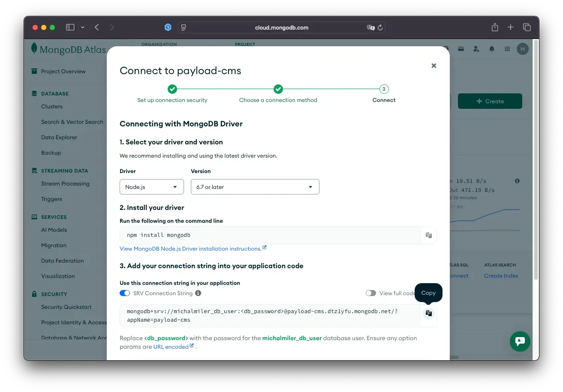
Task: Click the Connect step 3 circle
Action: point(384,89)
